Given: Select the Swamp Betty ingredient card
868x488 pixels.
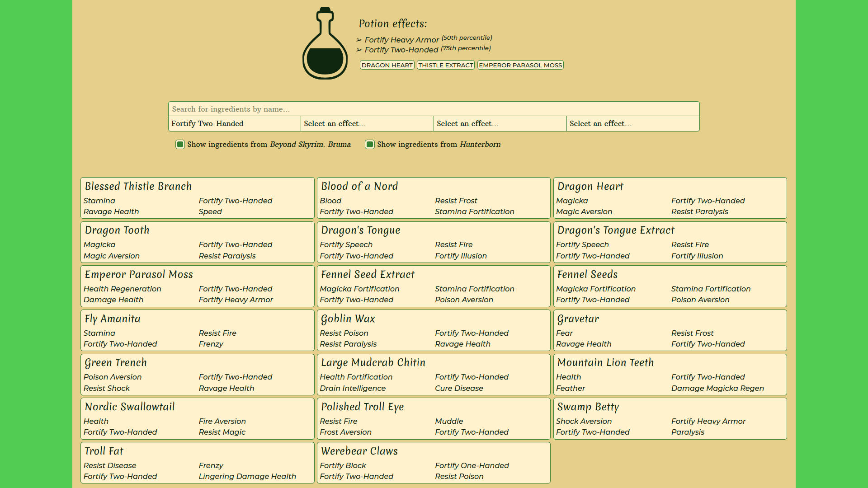Looking at the screenshot, I should coord(670,418).
